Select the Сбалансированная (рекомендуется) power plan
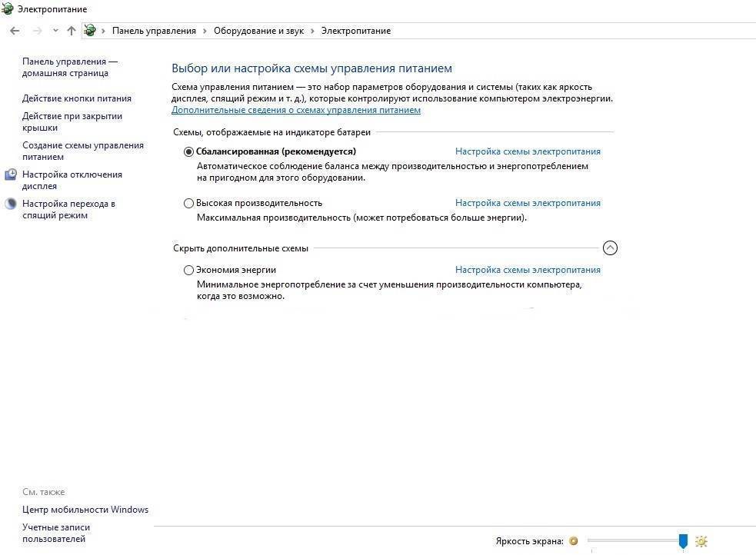 click(189, 152)
